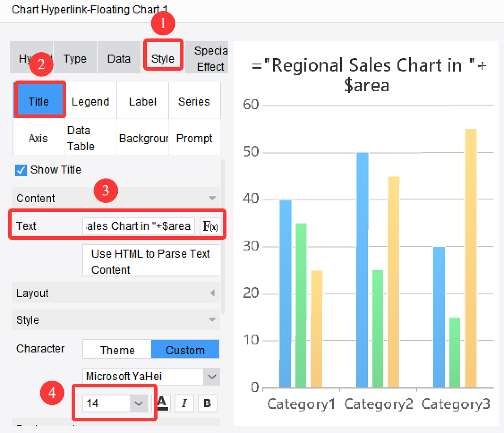The width and height of the screenshot is (504, 433).
Task: Switch to the Data tab
Action: click(119, 59)
